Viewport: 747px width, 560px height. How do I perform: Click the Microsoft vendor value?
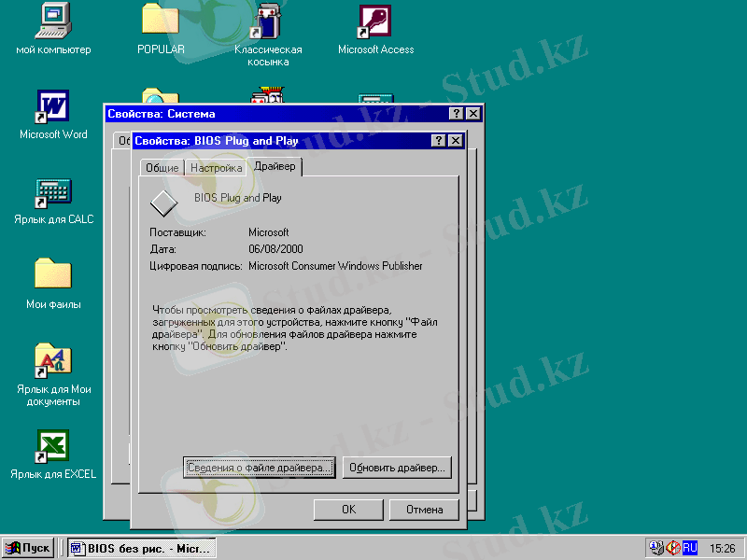pos(269,232)
